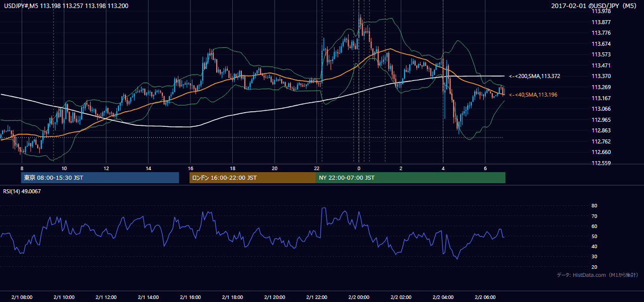The height and width of the screenshot is (302, 644).
Task: Click the RSI(14) 49.0067 indicator label
Action: tap(22, 191)
